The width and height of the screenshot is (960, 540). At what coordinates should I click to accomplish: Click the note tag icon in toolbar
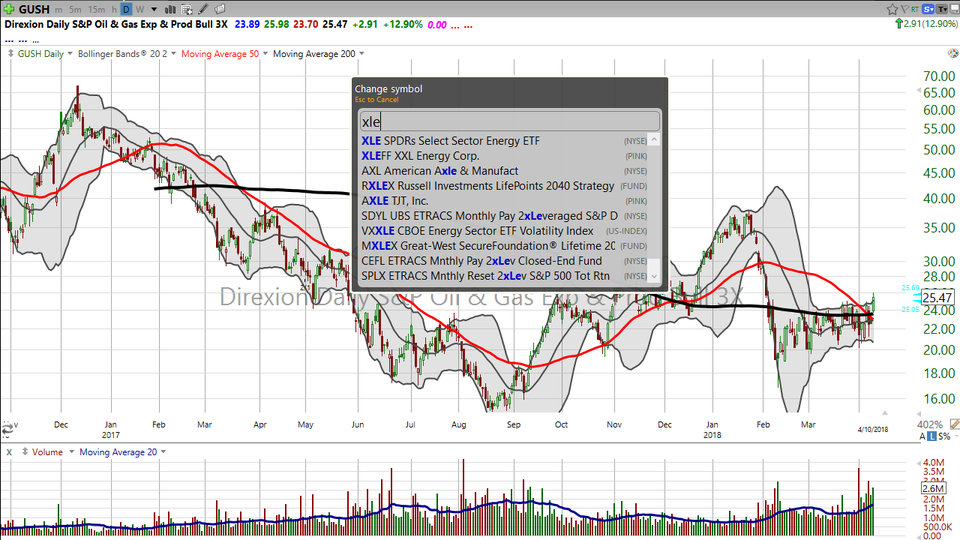click(x=220, y=9)
